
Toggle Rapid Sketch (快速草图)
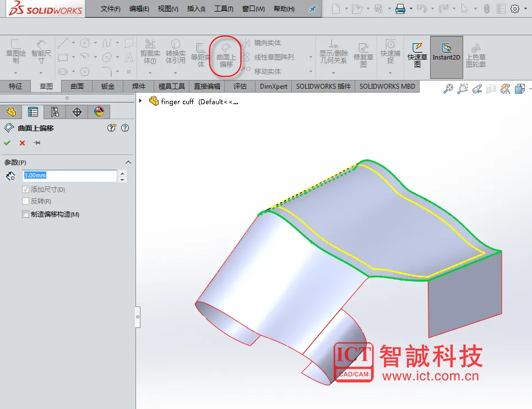(417, 55)
